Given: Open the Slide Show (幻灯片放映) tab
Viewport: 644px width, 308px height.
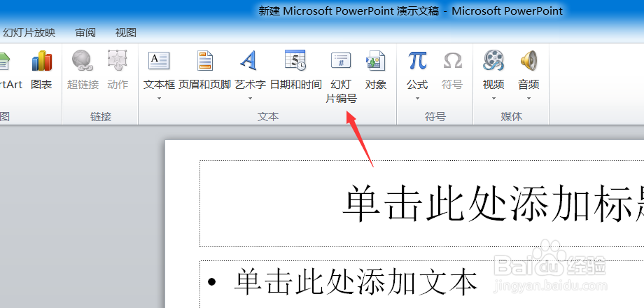Looking at the screenshot, I should [29, 33].
